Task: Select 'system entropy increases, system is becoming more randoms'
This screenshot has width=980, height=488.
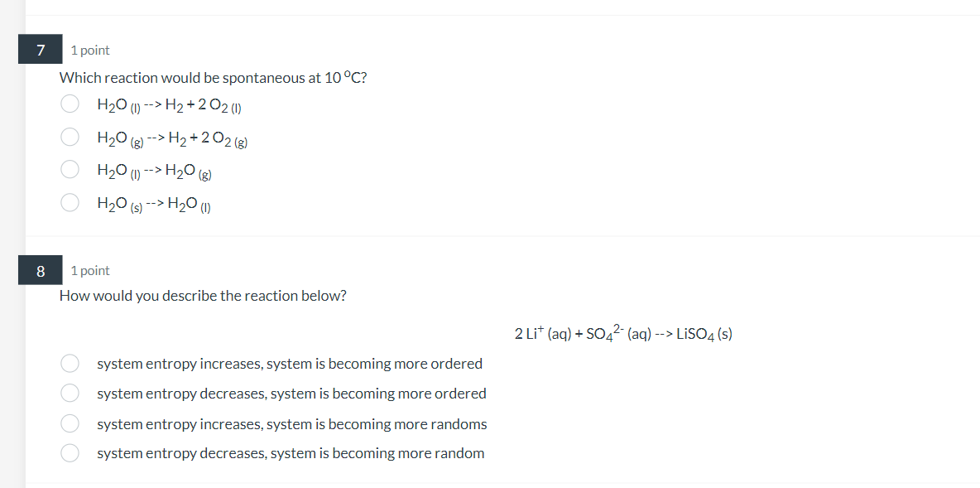Action: click(70, 423)
